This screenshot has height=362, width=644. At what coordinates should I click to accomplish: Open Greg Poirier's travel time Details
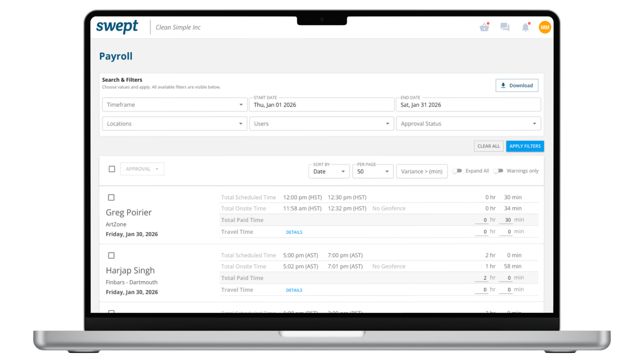pos(294,232)
